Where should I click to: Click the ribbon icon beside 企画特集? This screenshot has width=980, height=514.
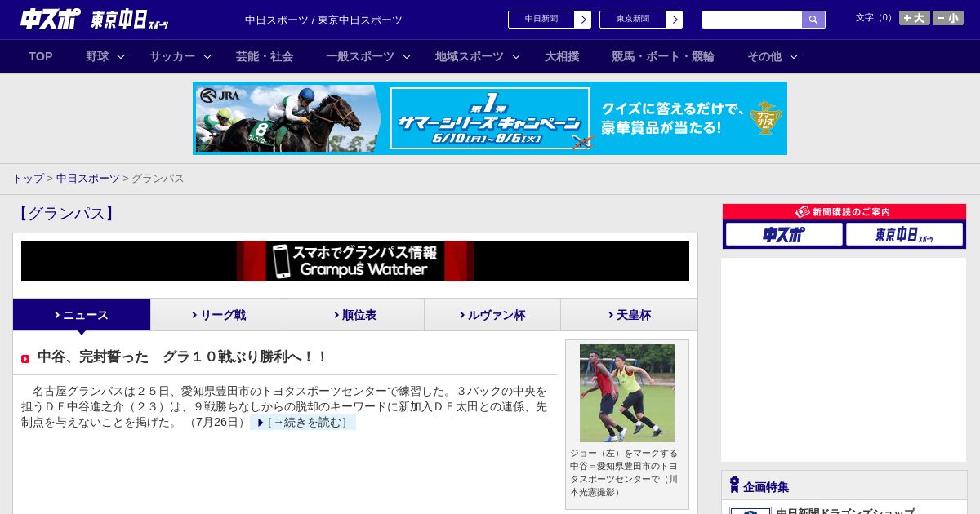tap(734, 485)
